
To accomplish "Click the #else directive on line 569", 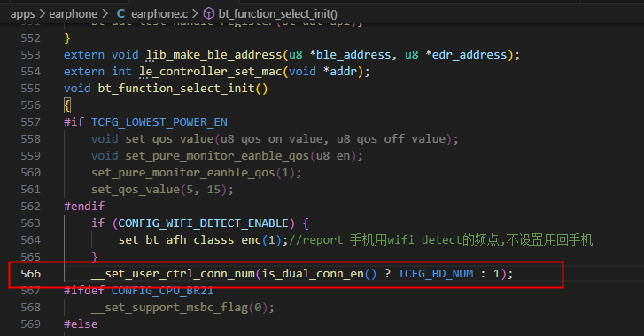I will click(81, 324).
